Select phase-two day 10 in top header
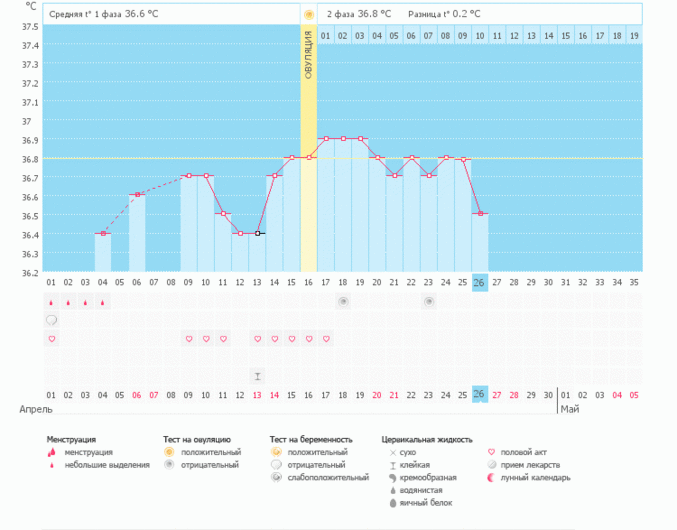 click(x=480, y=36)
